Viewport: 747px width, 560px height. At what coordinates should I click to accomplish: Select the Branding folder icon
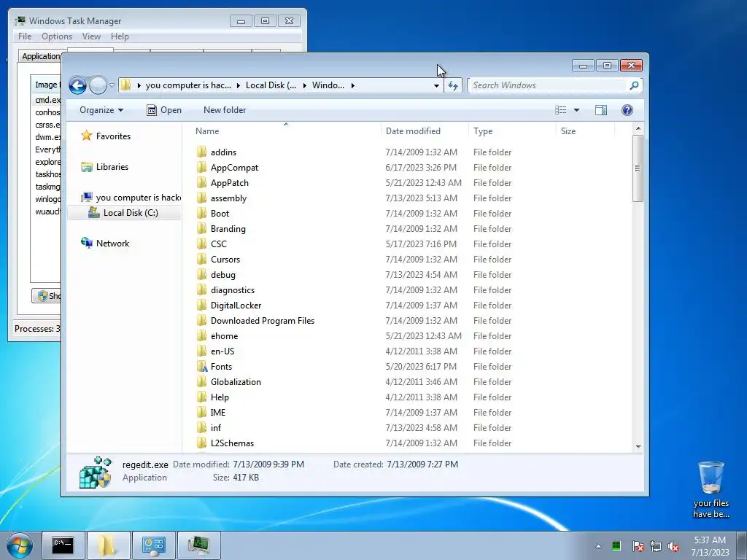(202, 228)
